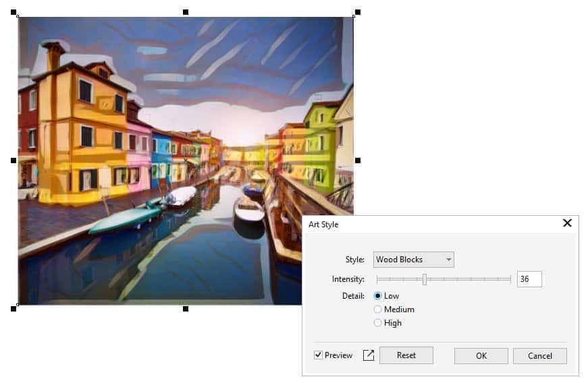This screenshot has height=381, width=588.
Task: Click the Cancel button
Action: [539, 355]
